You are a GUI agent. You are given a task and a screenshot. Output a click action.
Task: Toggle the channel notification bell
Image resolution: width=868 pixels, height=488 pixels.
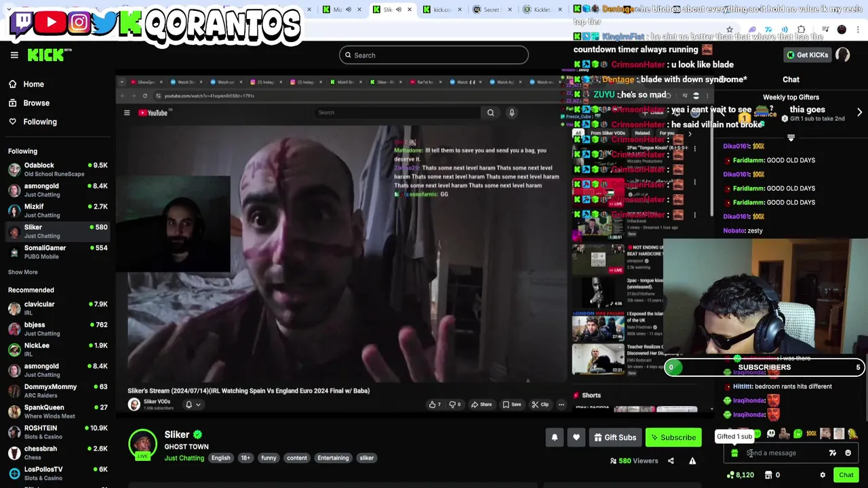click(x=555, y=438)
